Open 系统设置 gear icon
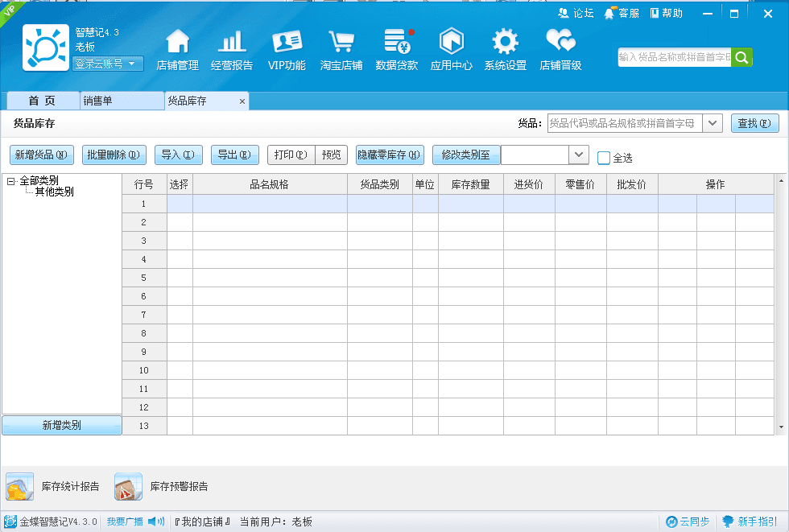This screenshot has width=789, height=532. point(506,42)
